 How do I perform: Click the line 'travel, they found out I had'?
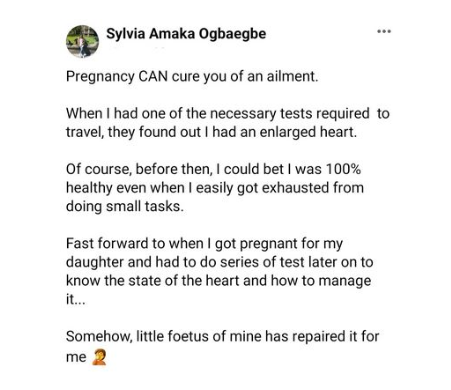[x=211, y=132]
